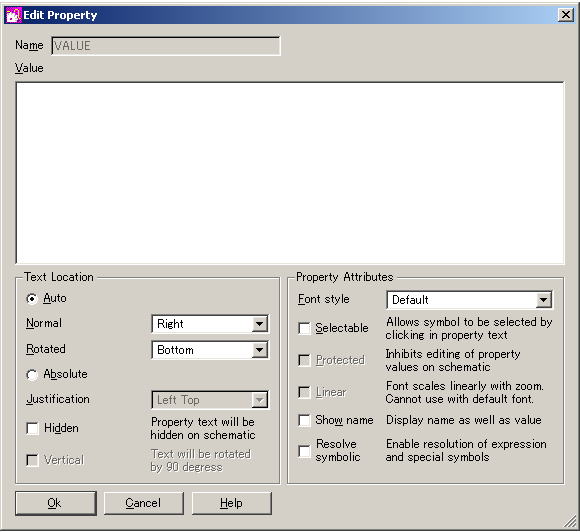Click the Edit Property title bar icon
Screen dimensions: 580x532
[14, 15]
